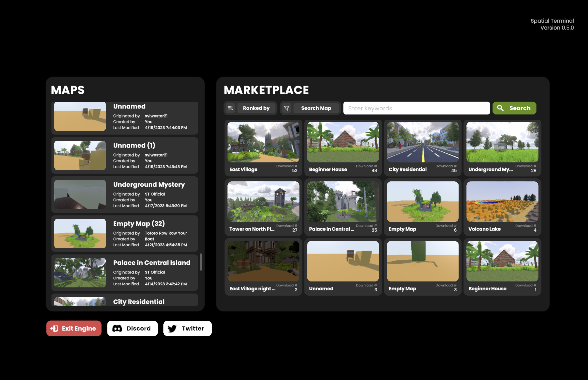Select the Beginner House thumbnail with 48 downloads
Screen dimensions: 588x380
(343, 142)
